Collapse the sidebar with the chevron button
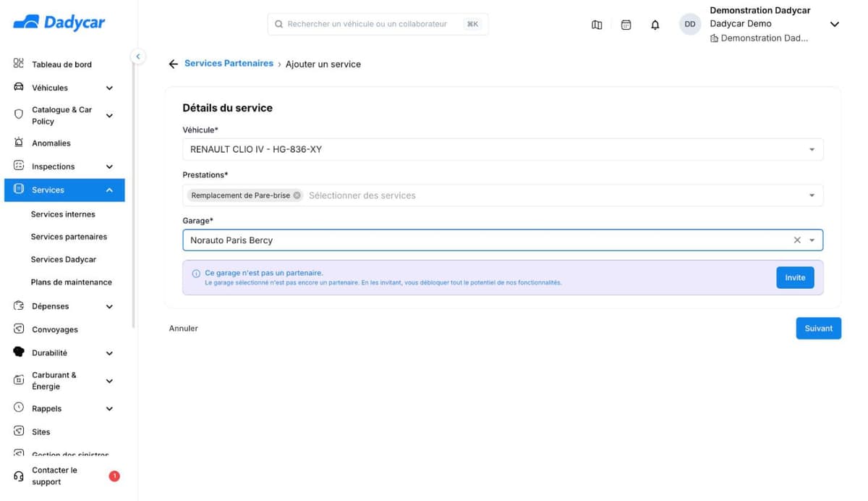868x501 pixels. [137, 56]
